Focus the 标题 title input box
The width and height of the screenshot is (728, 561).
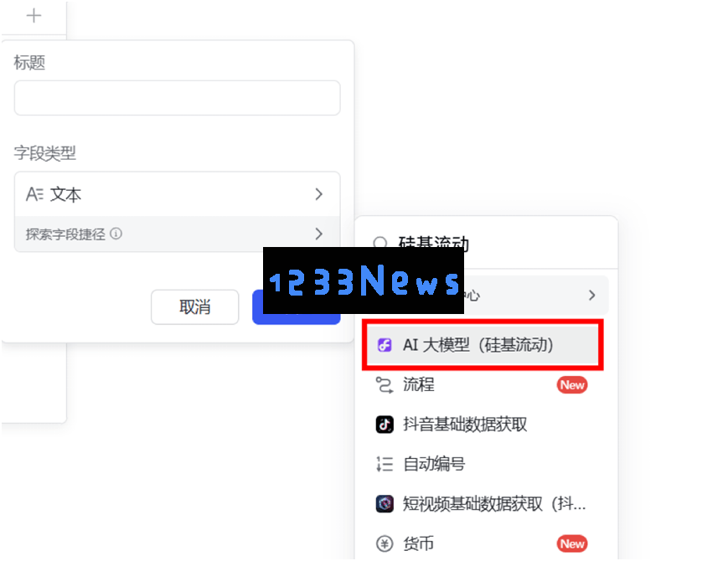tap(177, 98)
